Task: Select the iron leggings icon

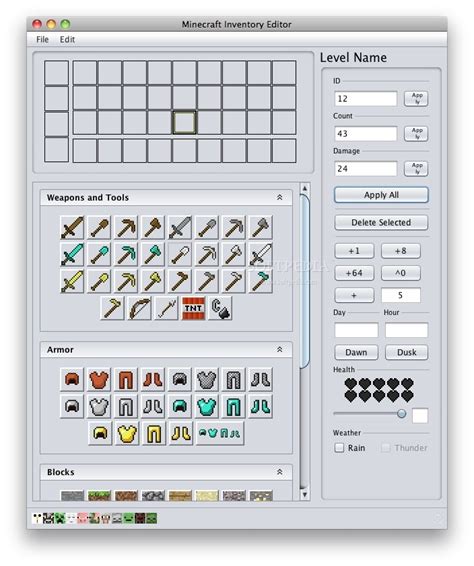Action: click(126, 406)
